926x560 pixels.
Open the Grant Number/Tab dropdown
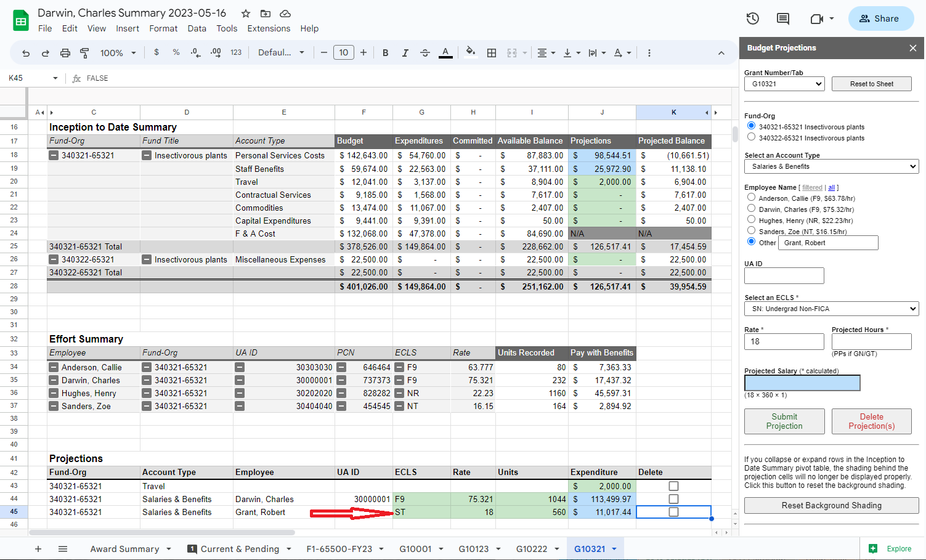coord(784,84)
